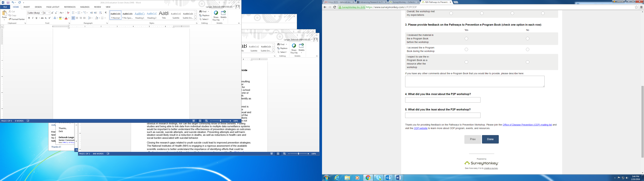Open Skype from the Windows taskbar
Viewport: 644px width, 181px height.
(379, 178)
